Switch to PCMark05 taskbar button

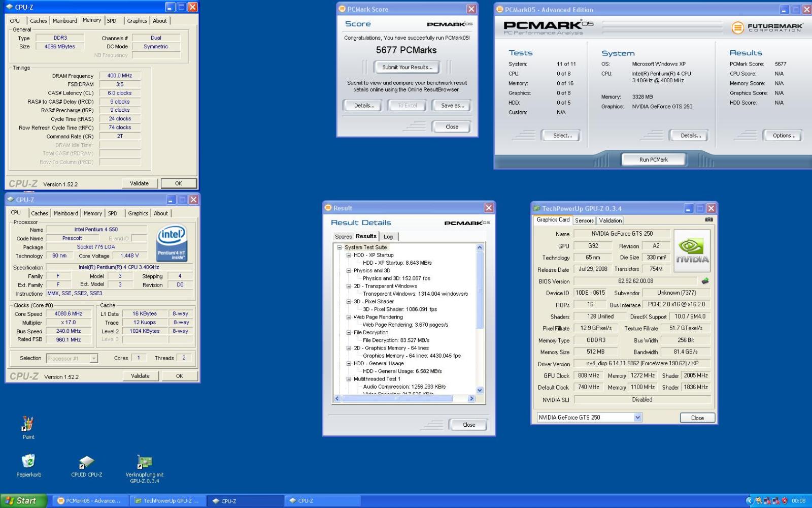tap(89, 501)
